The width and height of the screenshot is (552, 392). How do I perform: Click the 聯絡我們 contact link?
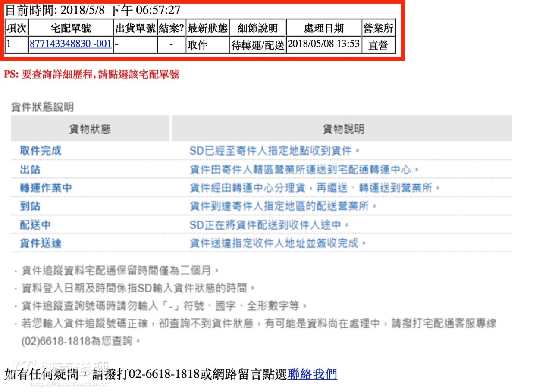point(312,374)
